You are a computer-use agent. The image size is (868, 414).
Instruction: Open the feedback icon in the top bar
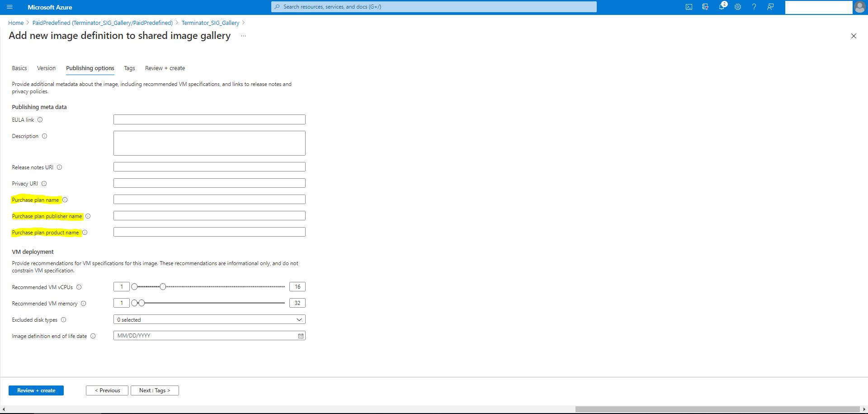tap(771, 7)
